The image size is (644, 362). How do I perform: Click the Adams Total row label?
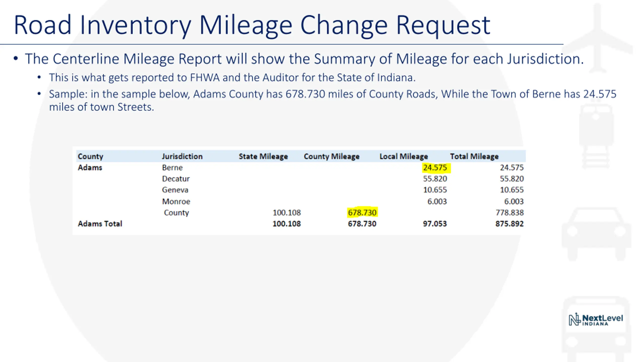(100, 224)
